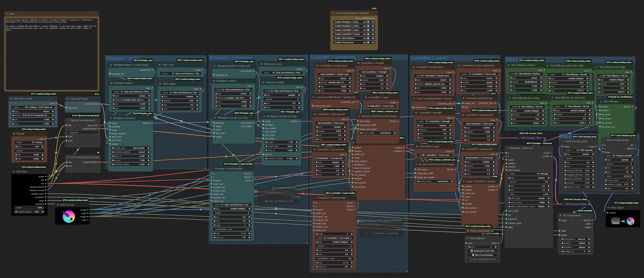Collapse the Krita Style node via title dot

(14, 172)
